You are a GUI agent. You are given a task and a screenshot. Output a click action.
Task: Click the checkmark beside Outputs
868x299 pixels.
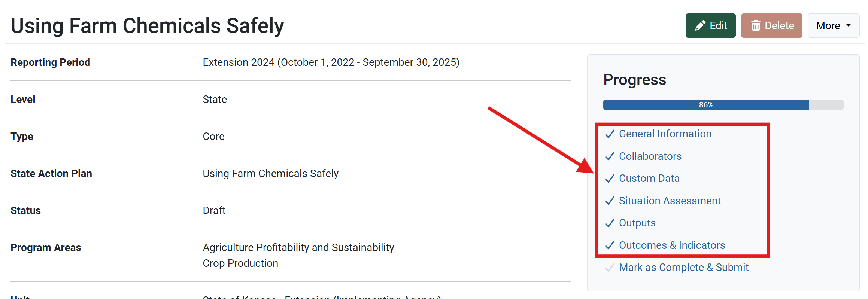(x=610, y=223)
